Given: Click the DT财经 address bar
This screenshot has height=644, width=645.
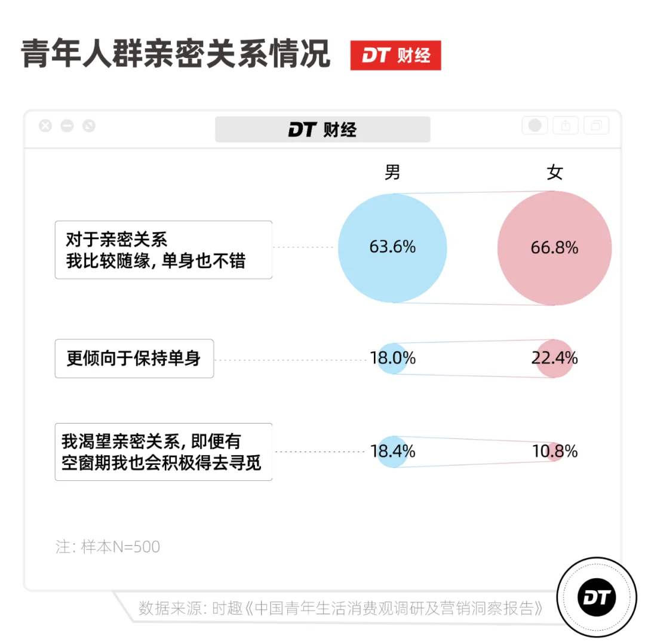Looking at the screenshot, I should (x=322, y=129).
